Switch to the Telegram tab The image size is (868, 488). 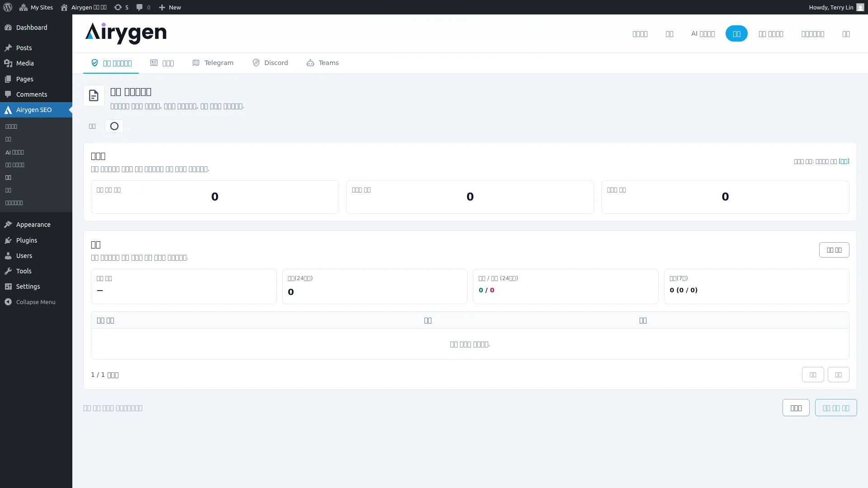tap(213, 63)
